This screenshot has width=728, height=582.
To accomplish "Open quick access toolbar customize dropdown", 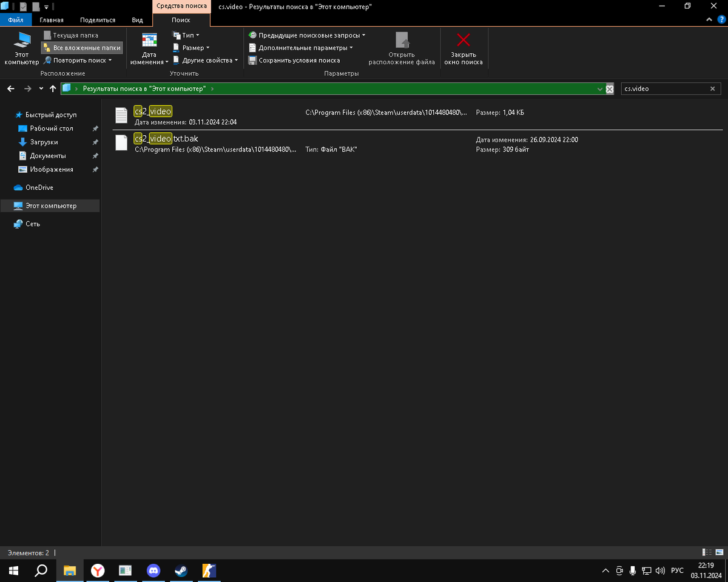I will (x=46, y=7).
